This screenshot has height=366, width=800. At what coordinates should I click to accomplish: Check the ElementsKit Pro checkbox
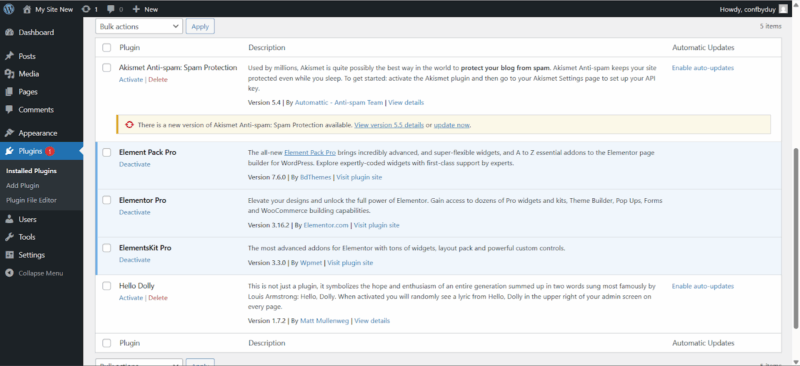tap(107, 248)
